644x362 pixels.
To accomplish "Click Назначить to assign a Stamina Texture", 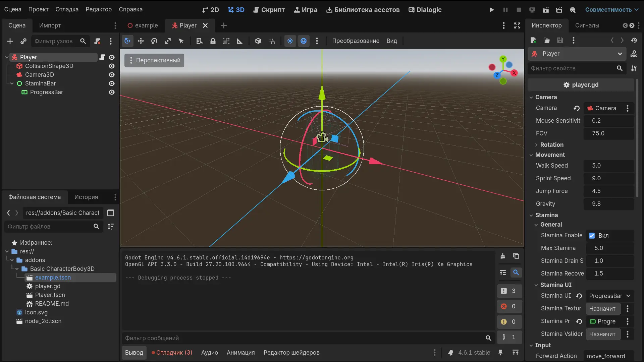I will click(603, 308).
